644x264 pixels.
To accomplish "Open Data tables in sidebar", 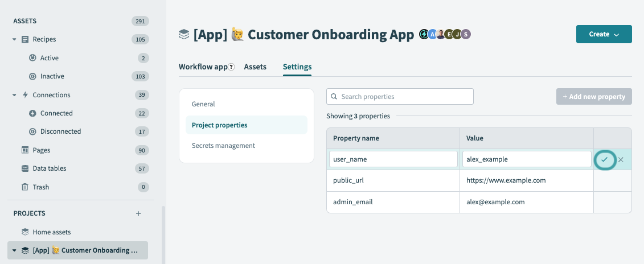I will 49,168.
